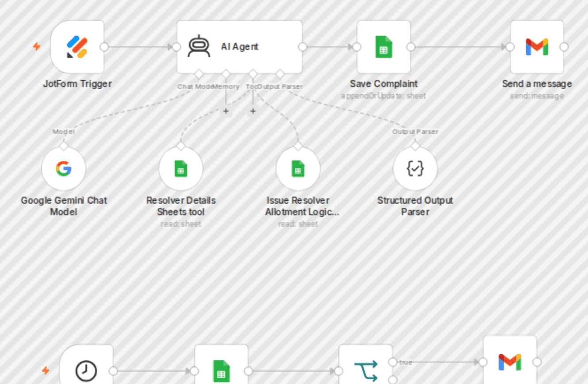
Task: Open the Resolver Details Sheets tool node
Action: click(x=181, y=168)
